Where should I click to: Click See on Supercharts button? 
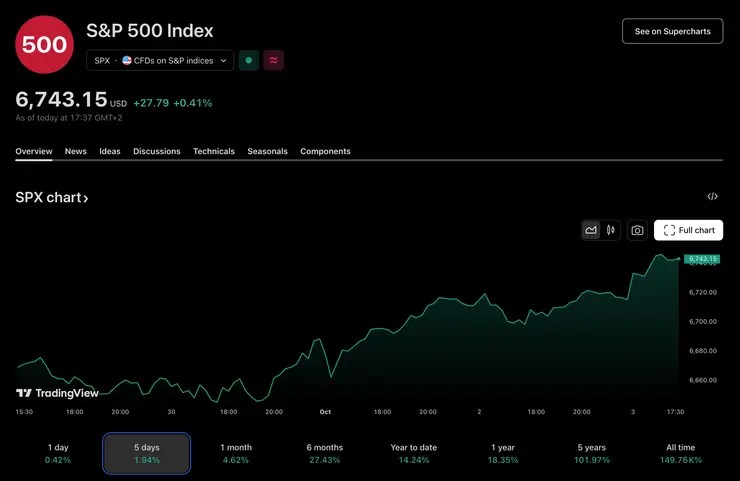[x=672, y=31]
